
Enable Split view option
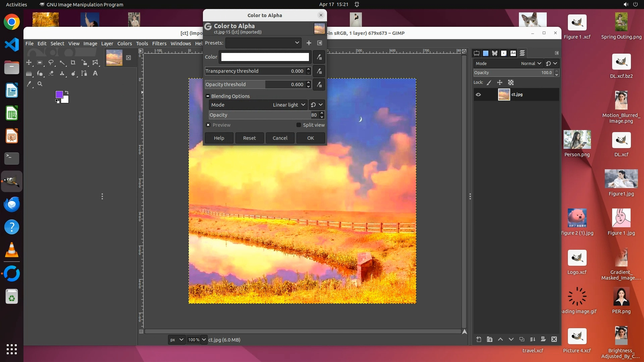tap(299, 125)
